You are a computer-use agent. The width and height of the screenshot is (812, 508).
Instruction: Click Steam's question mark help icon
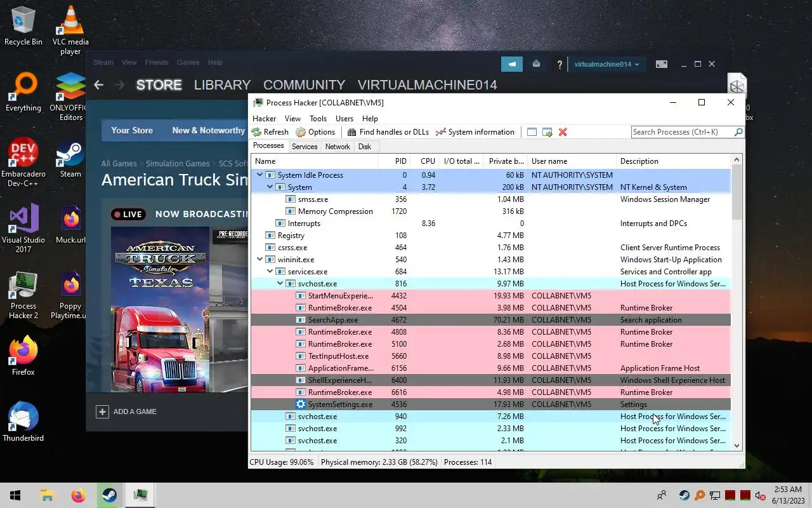click(x=560, y=64)
